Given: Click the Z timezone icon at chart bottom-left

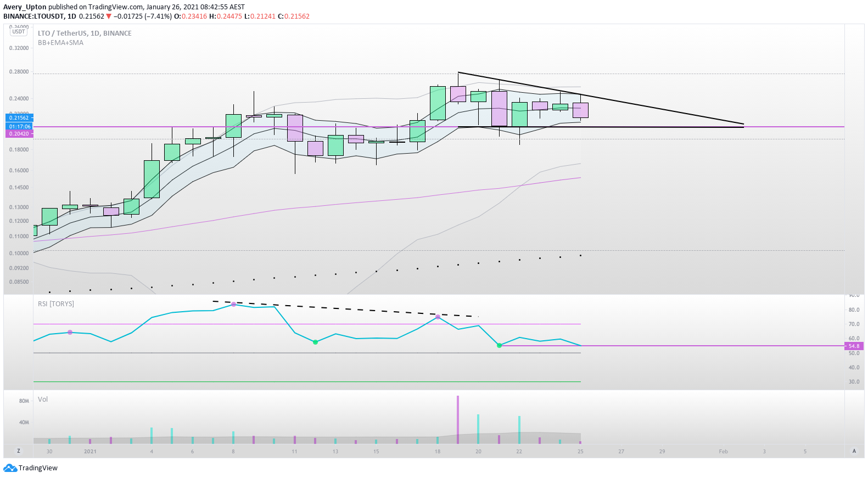Looking at the screenshot, I should pos(19,451).
